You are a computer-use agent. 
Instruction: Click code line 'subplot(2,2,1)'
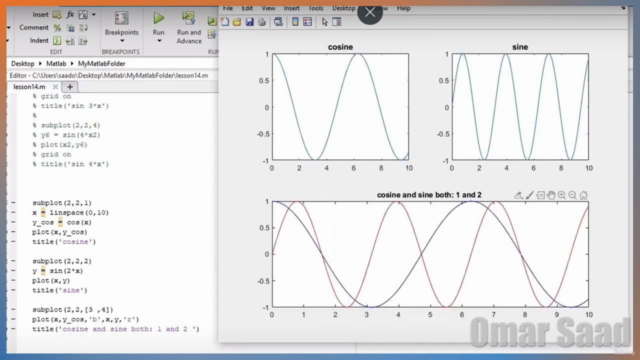point(62,203)
